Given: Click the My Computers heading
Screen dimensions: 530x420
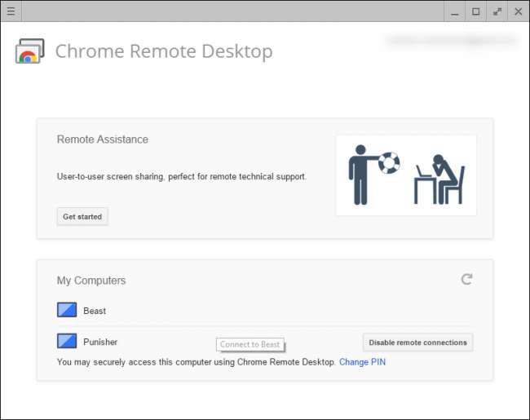Looking at the screenshot, I should pyautogui.click(x=91, y=281).
